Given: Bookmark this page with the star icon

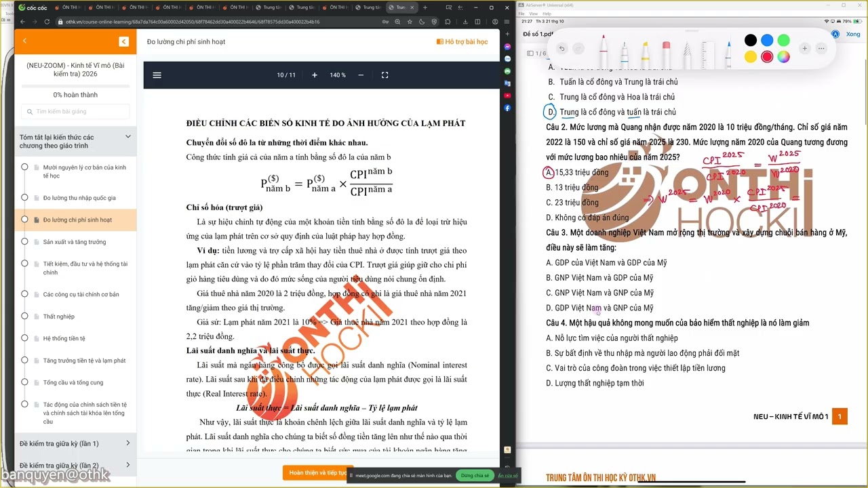Looking at the screenshot, I should 410,22.
